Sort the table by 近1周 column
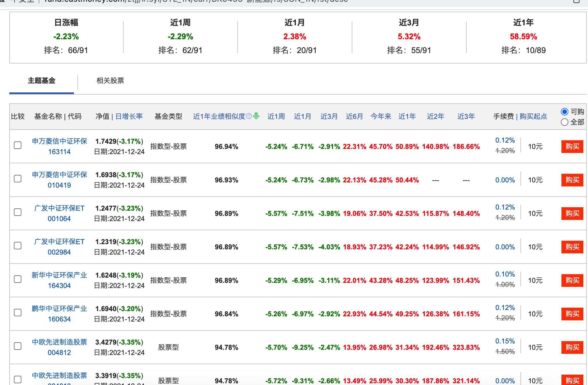The height and width of the screenshot is (385, 588). 276,116
